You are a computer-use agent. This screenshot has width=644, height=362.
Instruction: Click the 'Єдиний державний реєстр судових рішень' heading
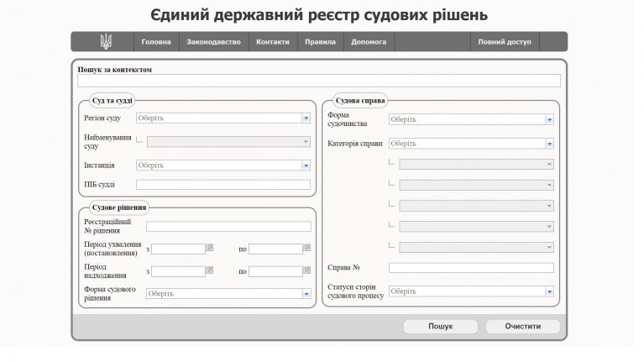point(319,15)
